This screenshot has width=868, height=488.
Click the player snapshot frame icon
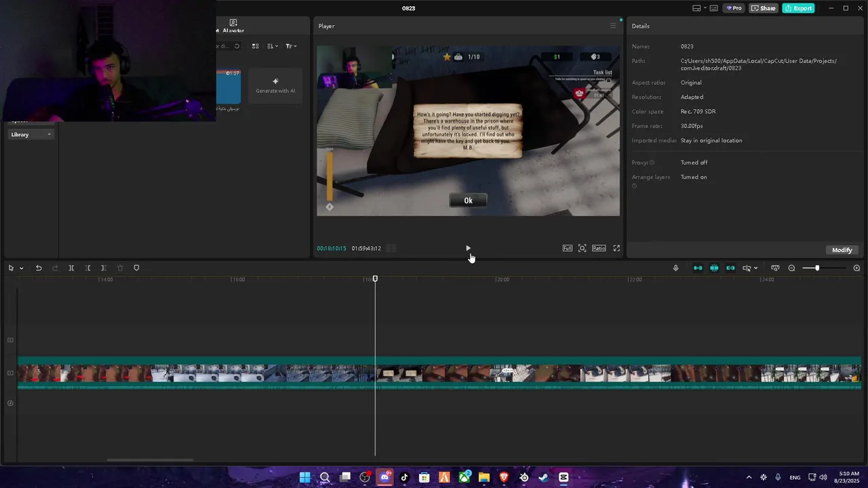click(x=583, y=248)
